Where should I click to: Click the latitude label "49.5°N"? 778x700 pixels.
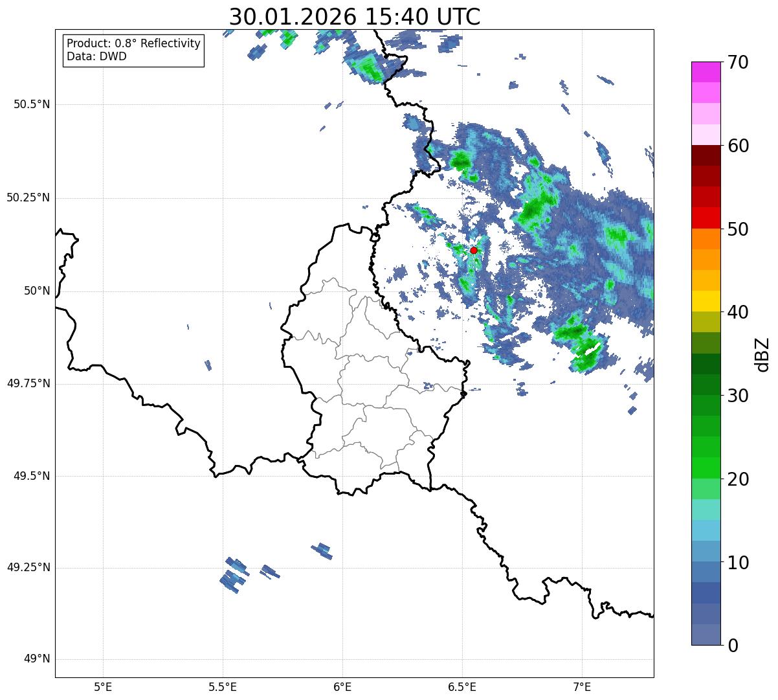click(x=31, y=476)
